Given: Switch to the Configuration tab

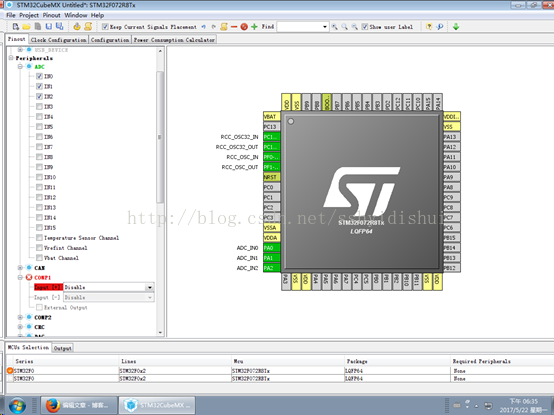Looking at the screenshot, I should [x=110, y=40].
